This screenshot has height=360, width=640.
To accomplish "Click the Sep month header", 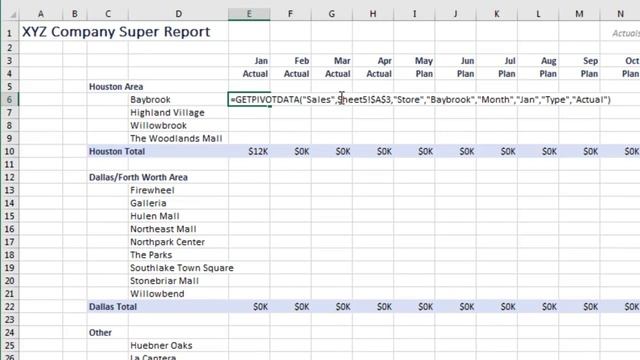I will pos(590,61).
